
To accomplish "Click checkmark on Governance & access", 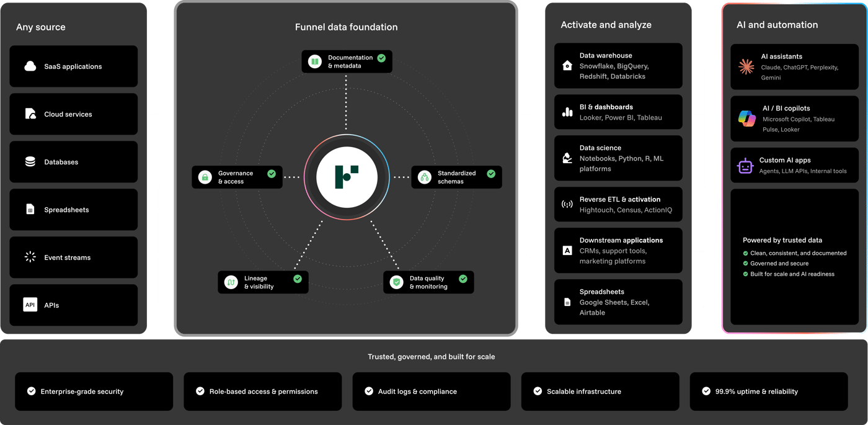I will (x=272, y=174).
